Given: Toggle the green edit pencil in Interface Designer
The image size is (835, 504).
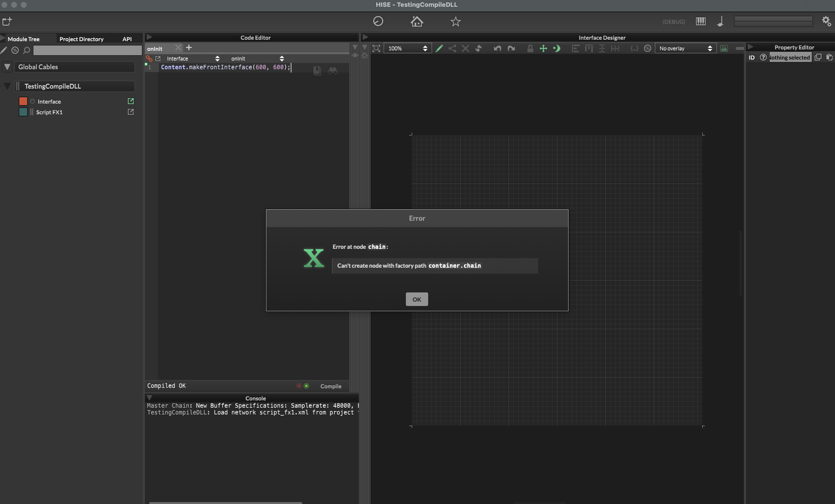Looking at the screenshot, I should (439, 48).
